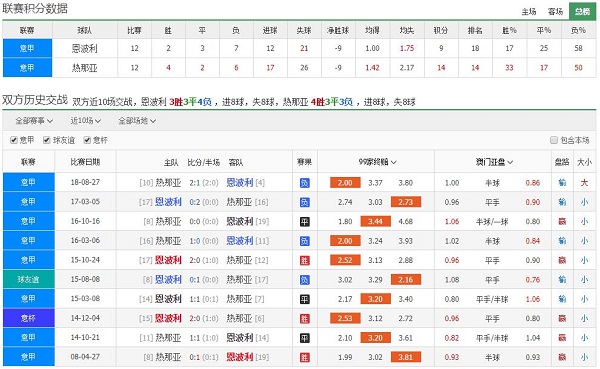600x369 pixels.
Task: Open the 全部场地 dropdown
Action: pyautogui.click(x=137, y=121)
